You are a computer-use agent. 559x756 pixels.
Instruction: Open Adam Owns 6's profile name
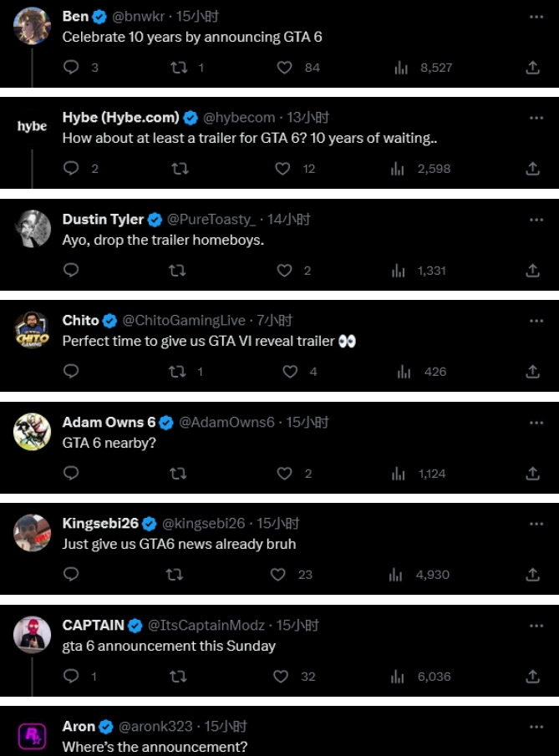click(109, 423)
